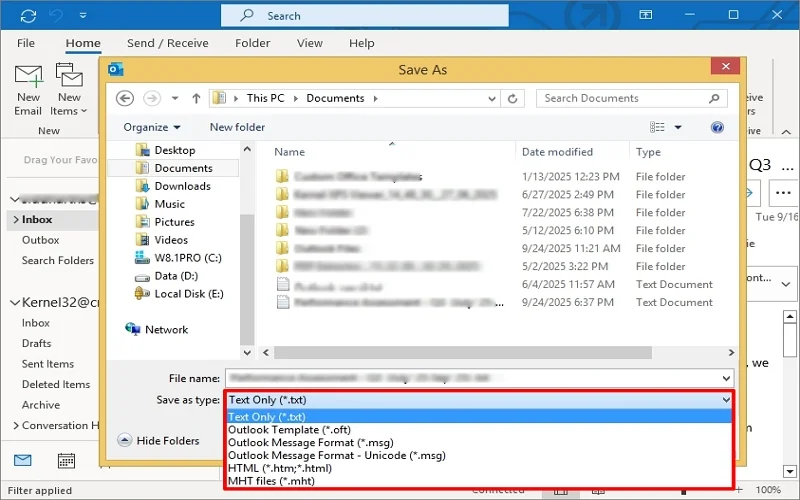Open the Send / Receive tab

tap(167, 43)
